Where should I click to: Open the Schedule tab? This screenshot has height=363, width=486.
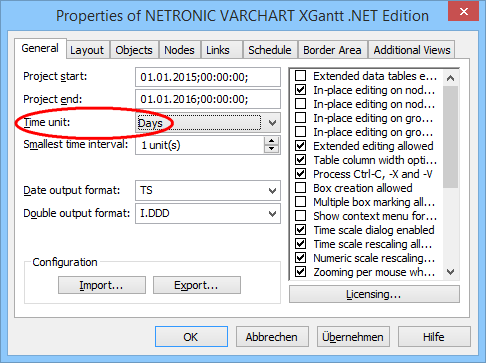[270, 50]
